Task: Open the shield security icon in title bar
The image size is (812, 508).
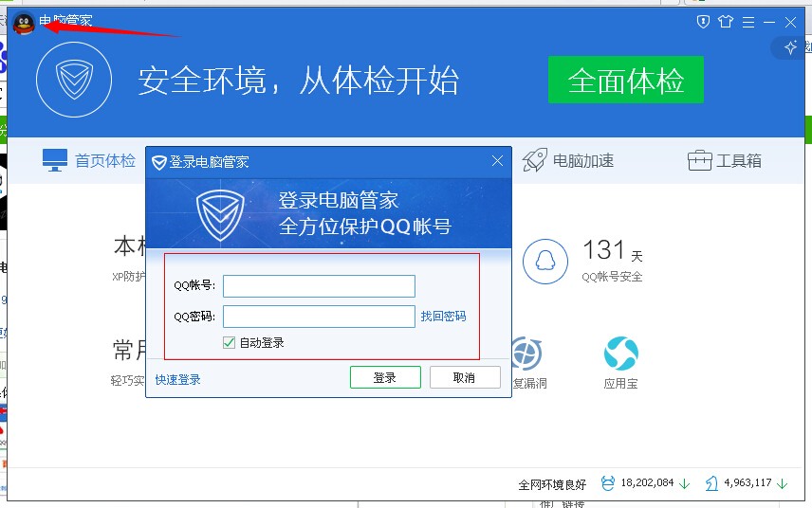Action: [703, 22]
